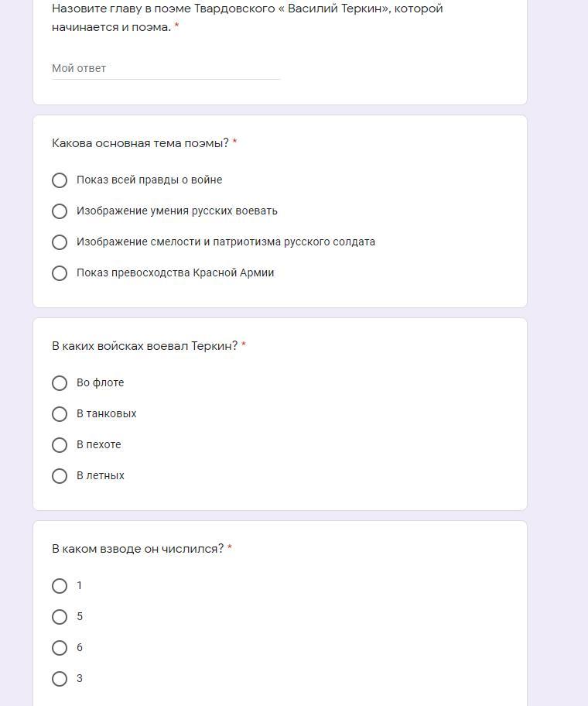This screenshot has width=588, height=706.
Task: Pick 'Изображение смелости и патриотизма русского солдата'
Action: 60,242
